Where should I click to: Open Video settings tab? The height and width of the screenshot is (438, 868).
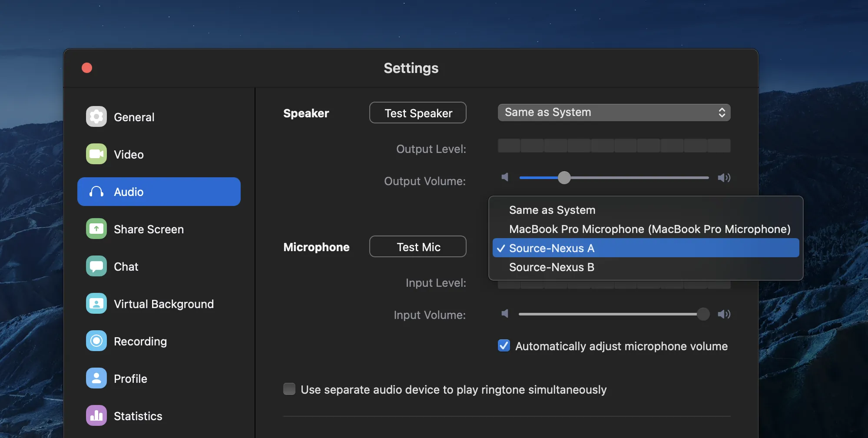[159, 154]
